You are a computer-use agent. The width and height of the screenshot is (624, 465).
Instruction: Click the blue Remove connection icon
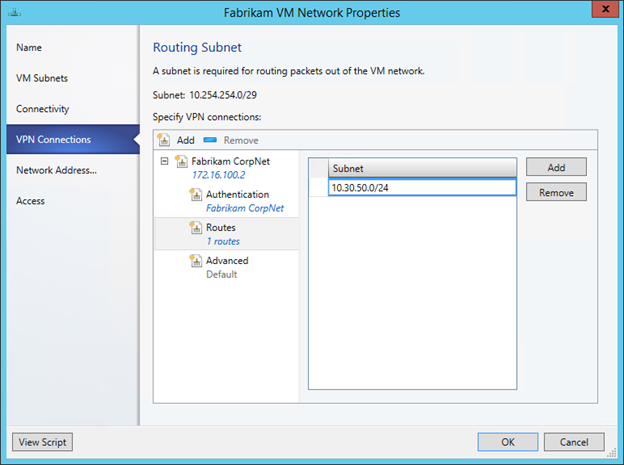pyautogui.click(x=210, y=141)
